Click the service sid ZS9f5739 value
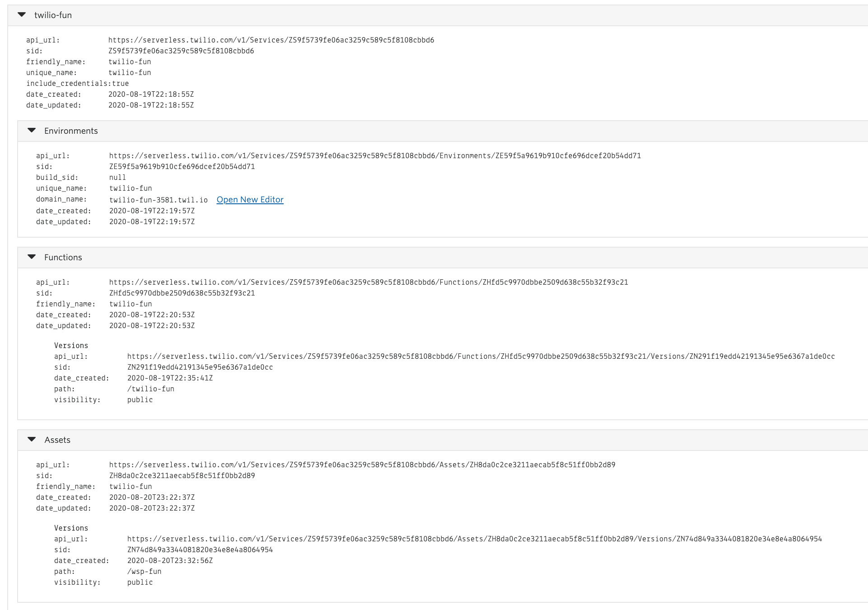This screenshot has width=868, height=610. (x=181, y=51)
